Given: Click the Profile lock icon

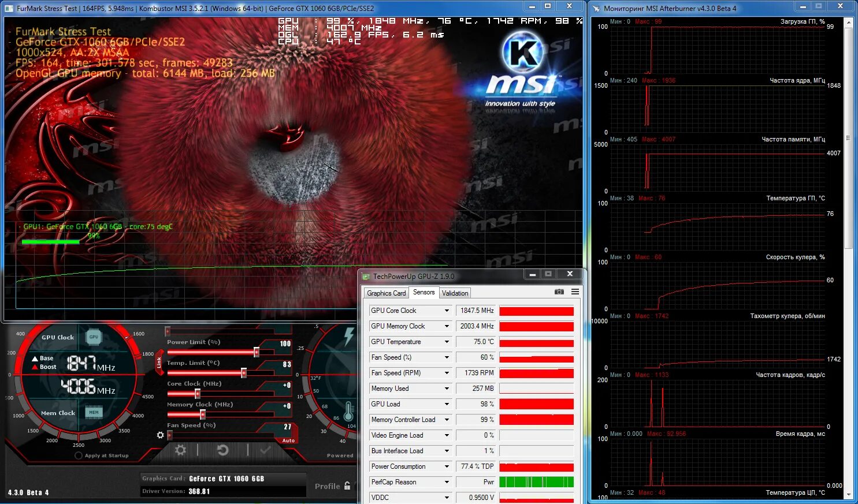Looking at the screenshot, I should click(x=347, y=486).
